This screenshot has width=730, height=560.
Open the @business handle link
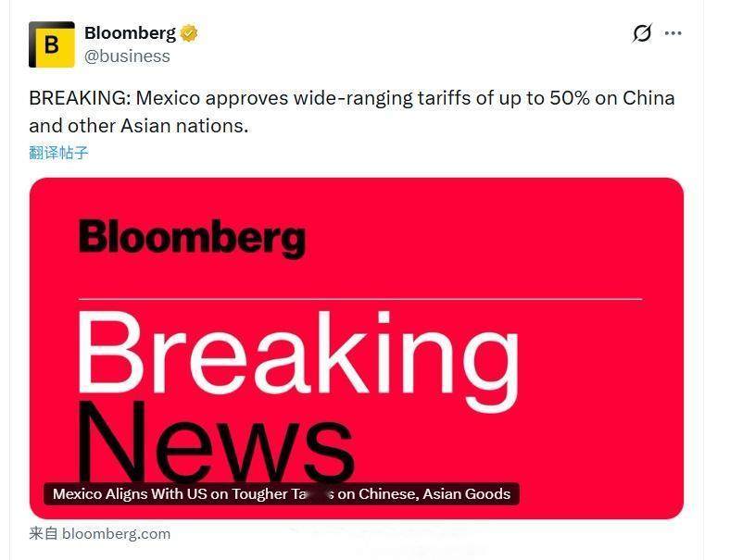point(127,56)
